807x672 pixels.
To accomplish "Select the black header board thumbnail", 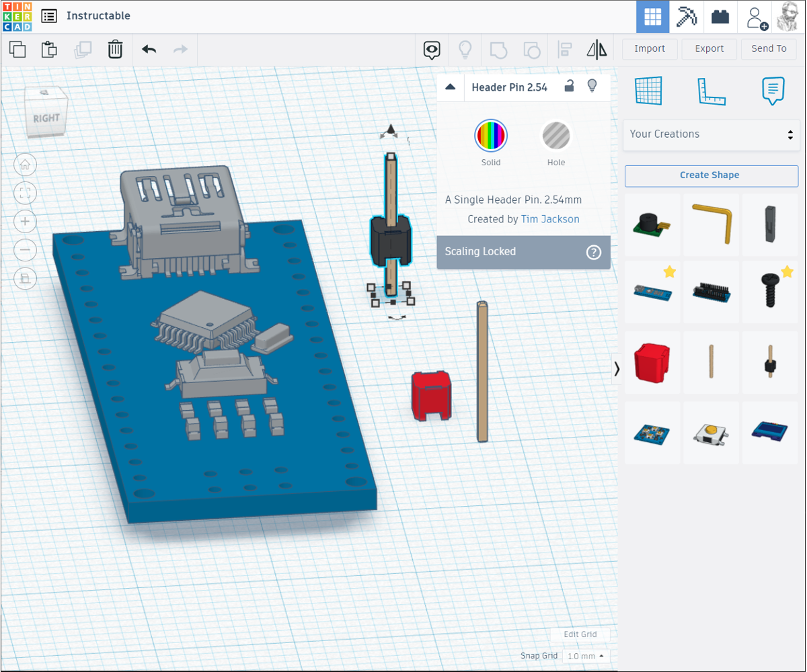I will point(712,292).
